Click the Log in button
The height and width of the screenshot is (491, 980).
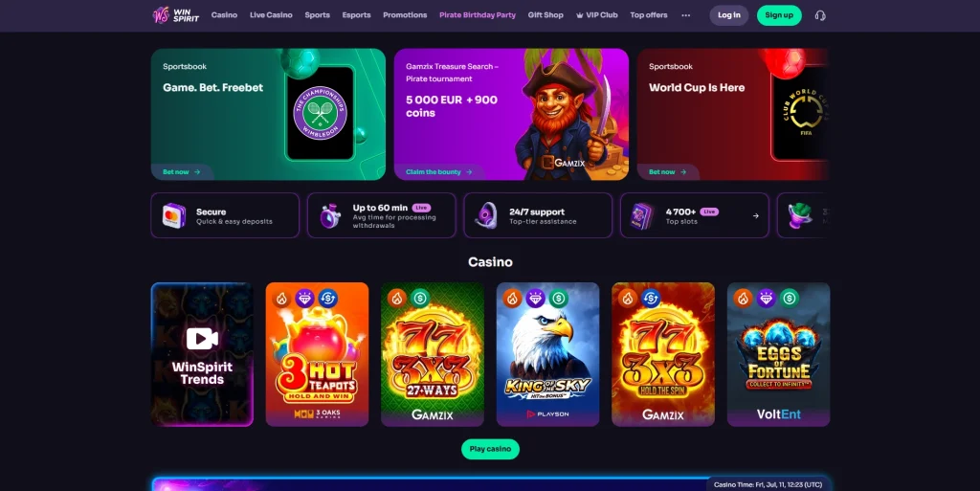click(728, 15)
